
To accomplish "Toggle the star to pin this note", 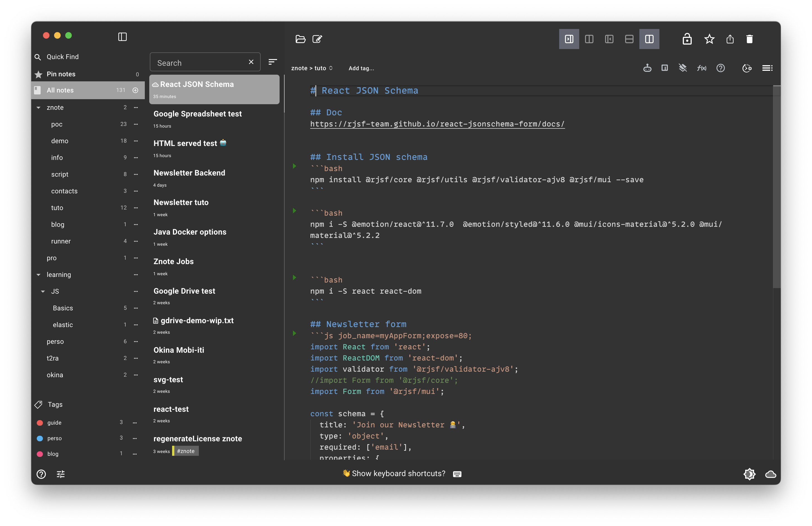I will coord(709,39).
